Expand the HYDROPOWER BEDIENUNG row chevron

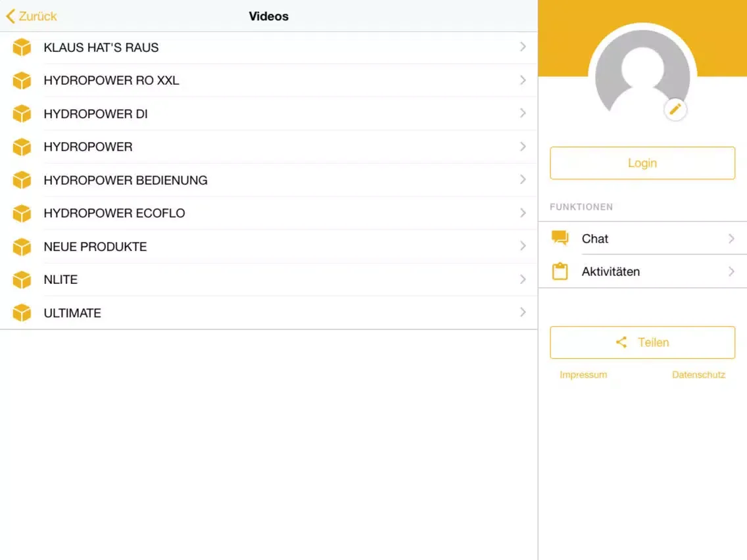523,179
